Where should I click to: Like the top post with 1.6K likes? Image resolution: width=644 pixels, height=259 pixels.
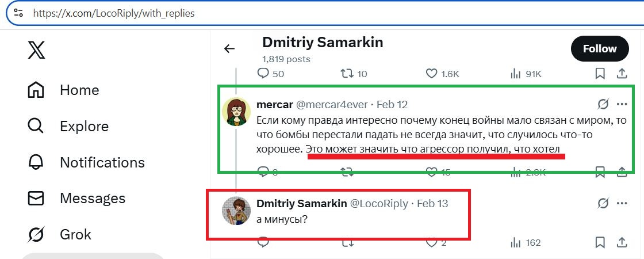point(432,74)
